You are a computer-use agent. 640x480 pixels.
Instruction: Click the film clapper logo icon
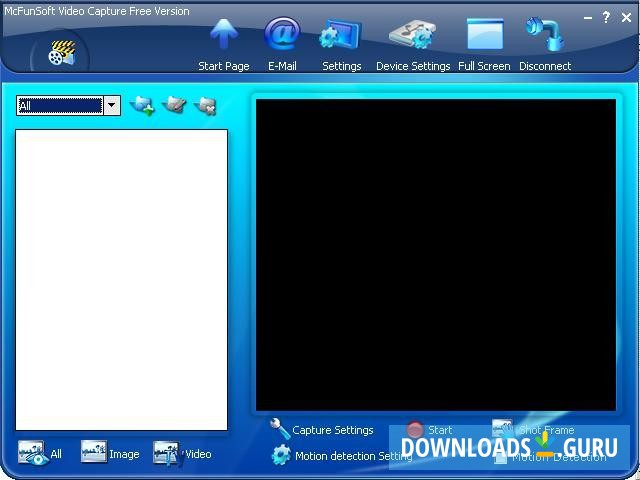[x=62, y=53]
